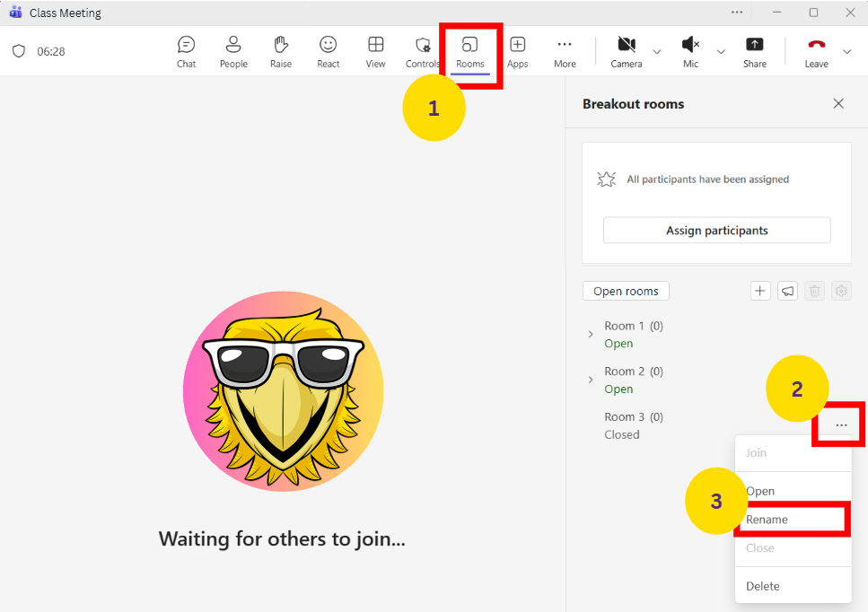Open the React emoji picker
868x612 pixels.
click(329, 51)
